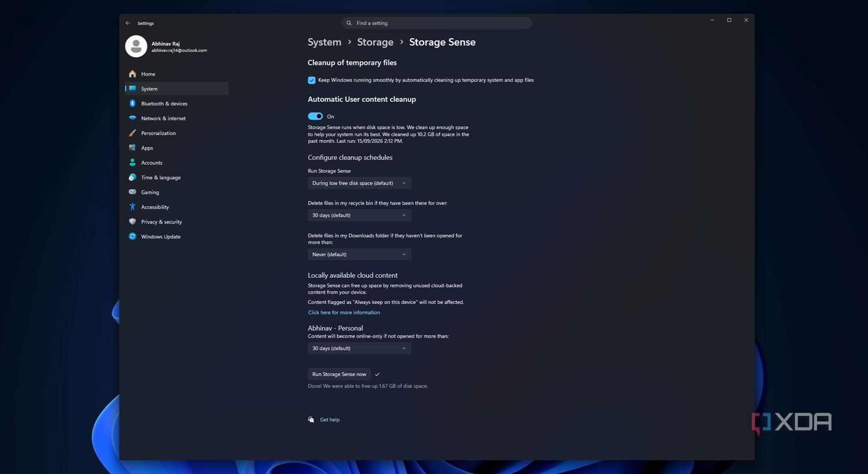This screenshot has height=474, width=868.
Task: Open Bluetooth & devices settings
Action: [x=176, y=104]
